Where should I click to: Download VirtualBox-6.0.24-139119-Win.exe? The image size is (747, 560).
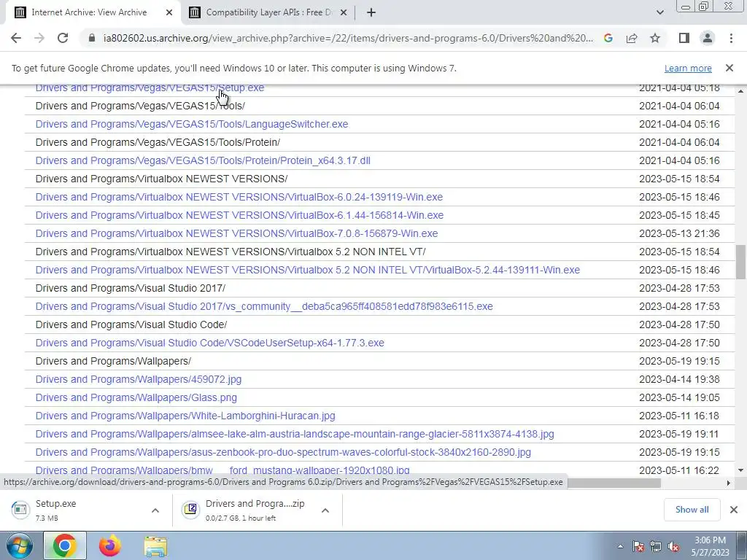239,197
